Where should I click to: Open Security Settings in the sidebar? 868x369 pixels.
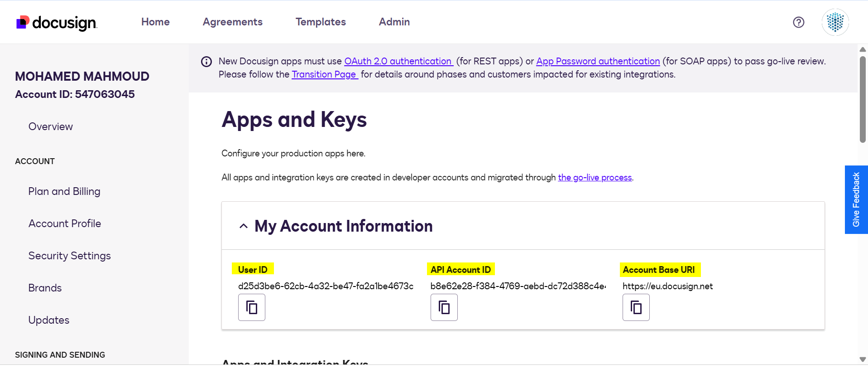click(70, 256)
